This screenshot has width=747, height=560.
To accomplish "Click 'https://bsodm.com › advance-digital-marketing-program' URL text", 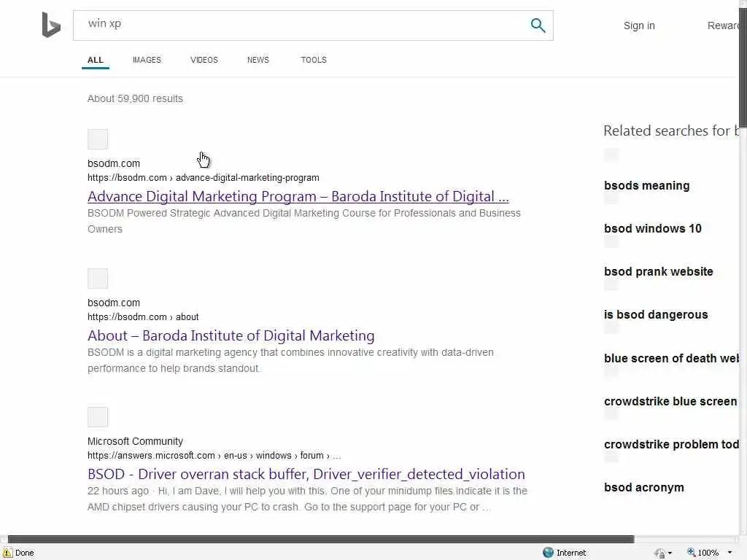I will pos(204,178).
